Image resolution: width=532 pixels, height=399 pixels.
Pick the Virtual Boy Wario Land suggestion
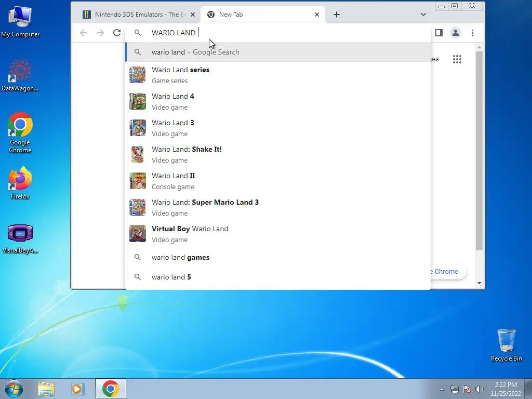278,234
